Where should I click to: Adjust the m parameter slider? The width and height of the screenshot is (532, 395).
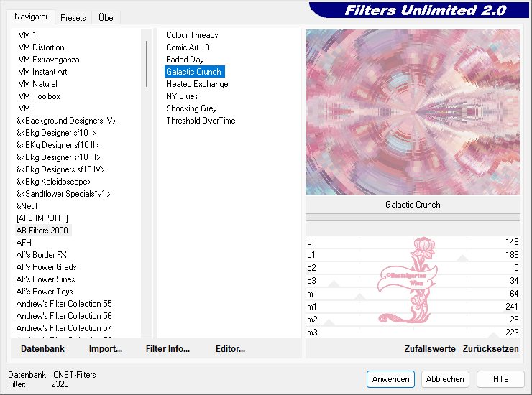pyautogui.click(x=413, y=294)
